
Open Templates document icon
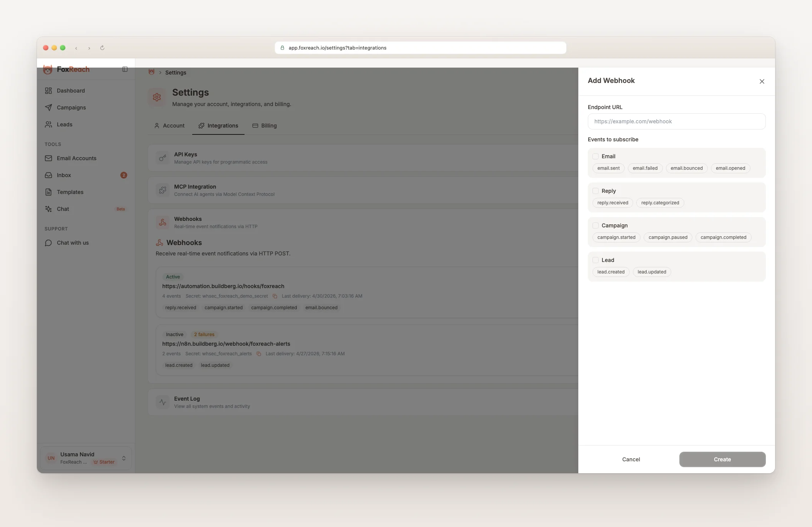pyautogui.click(x=48, y=192)
